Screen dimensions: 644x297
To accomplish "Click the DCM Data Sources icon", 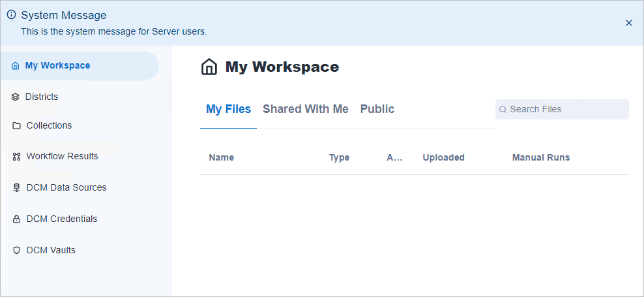I will pos(16,188).
